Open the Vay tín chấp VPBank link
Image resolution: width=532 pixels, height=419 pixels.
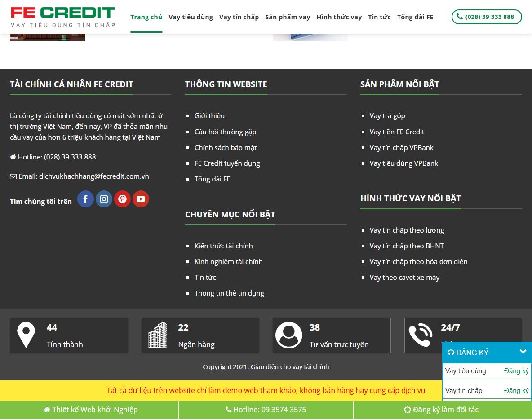point(401,147)
